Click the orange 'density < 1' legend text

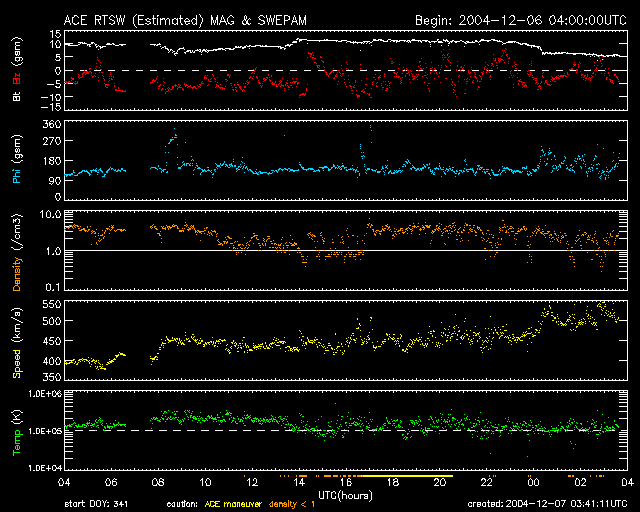coord(292,504)
